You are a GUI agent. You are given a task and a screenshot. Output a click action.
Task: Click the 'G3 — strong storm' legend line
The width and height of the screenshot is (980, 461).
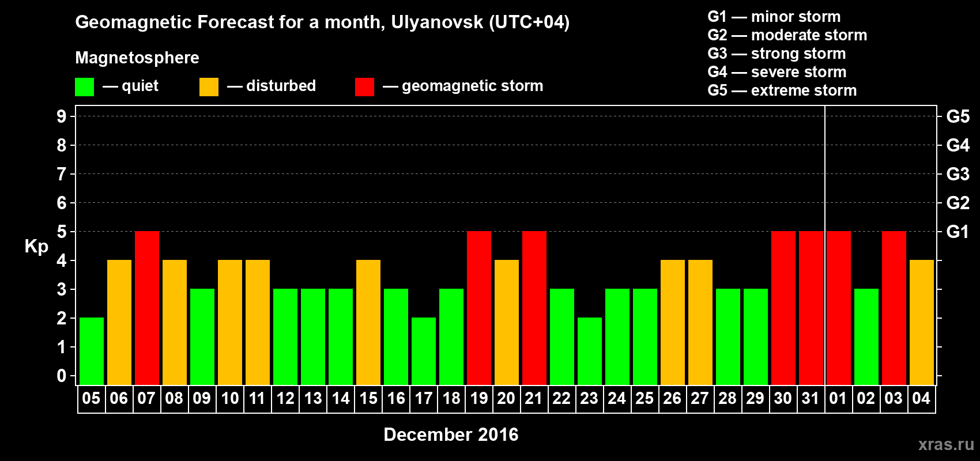(x=777, y=54)
